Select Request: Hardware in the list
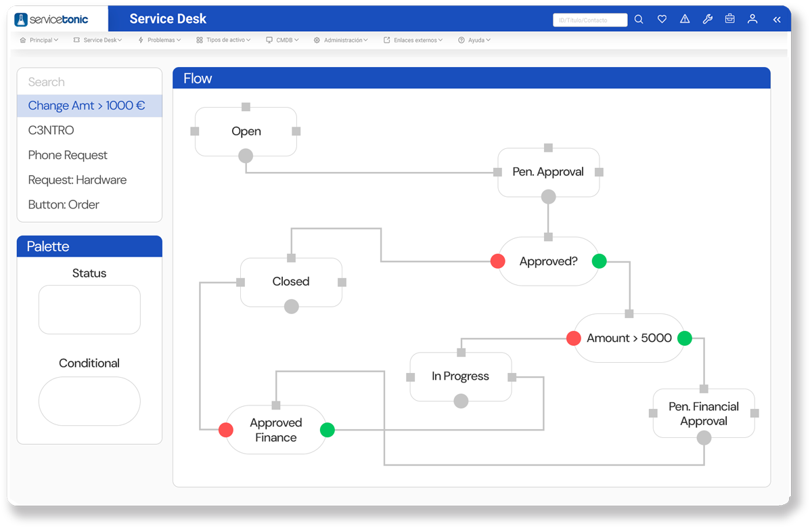Viewport: 812px width, 528px height. pyautogui.click(x=77, y=180)
